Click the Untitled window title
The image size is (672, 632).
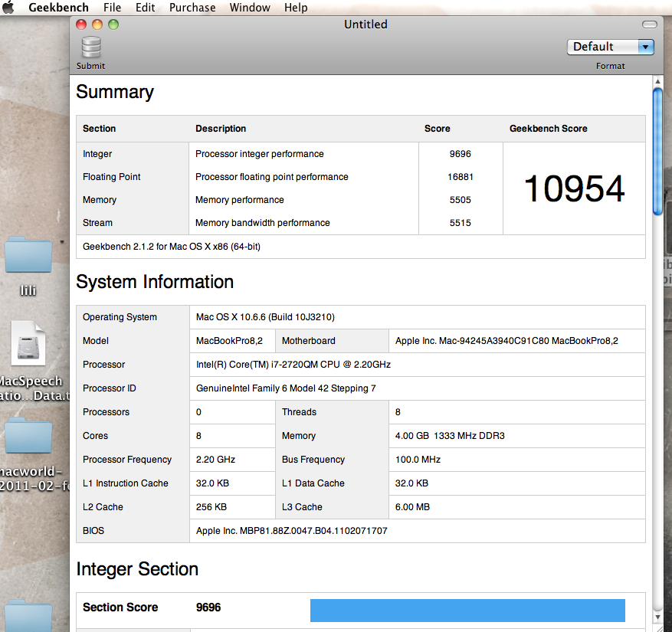pyautogui.click(x=366, y=25)
